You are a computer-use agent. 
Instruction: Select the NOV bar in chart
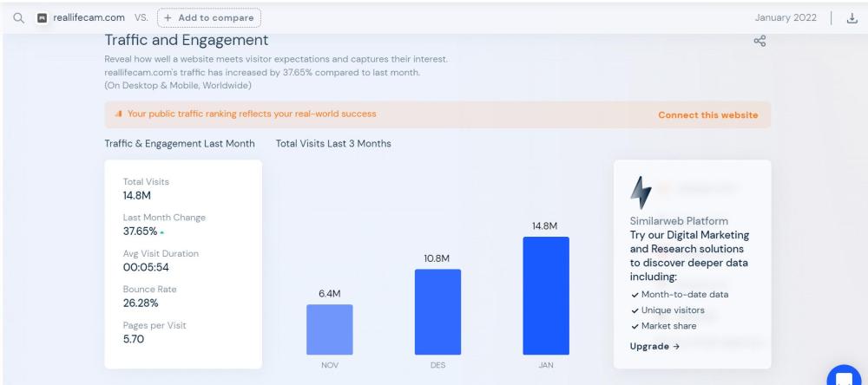329,330
